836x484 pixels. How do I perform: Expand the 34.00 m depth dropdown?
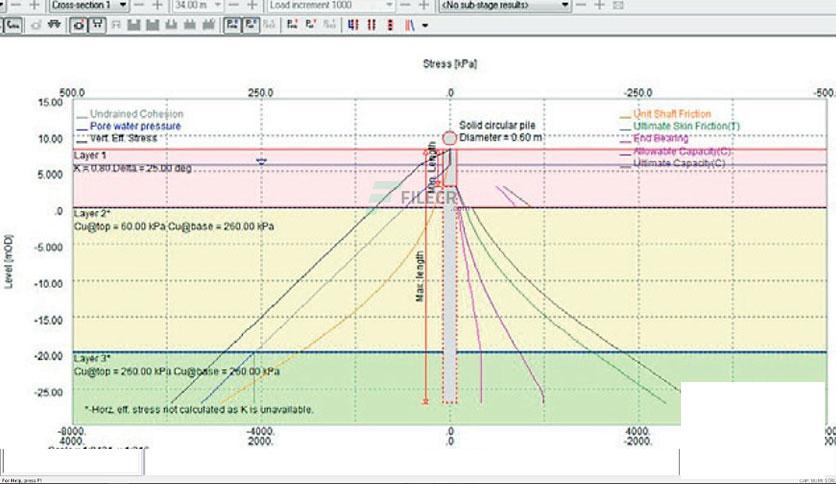[x=197, y=5]
